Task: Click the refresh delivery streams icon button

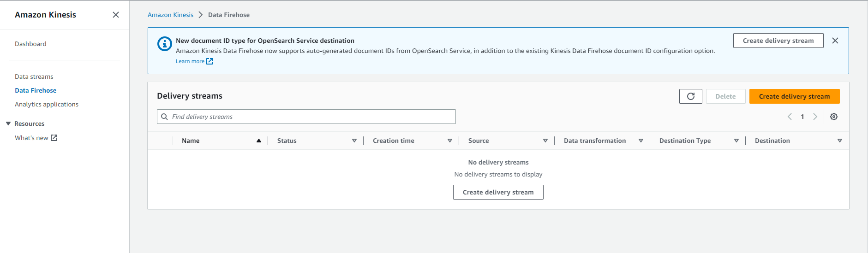Action: click(x=691, y=96)
